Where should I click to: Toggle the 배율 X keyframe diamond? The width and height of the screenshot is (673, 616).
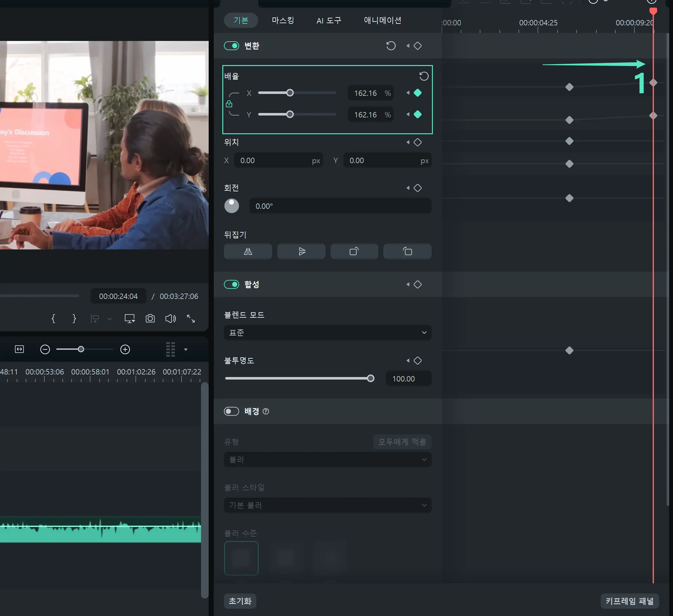tap(418, 93)
